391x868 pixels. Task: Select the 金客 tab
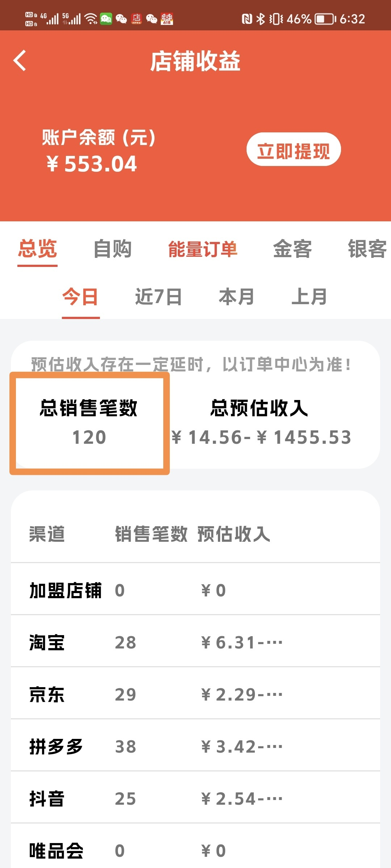[x=292, y=249]
